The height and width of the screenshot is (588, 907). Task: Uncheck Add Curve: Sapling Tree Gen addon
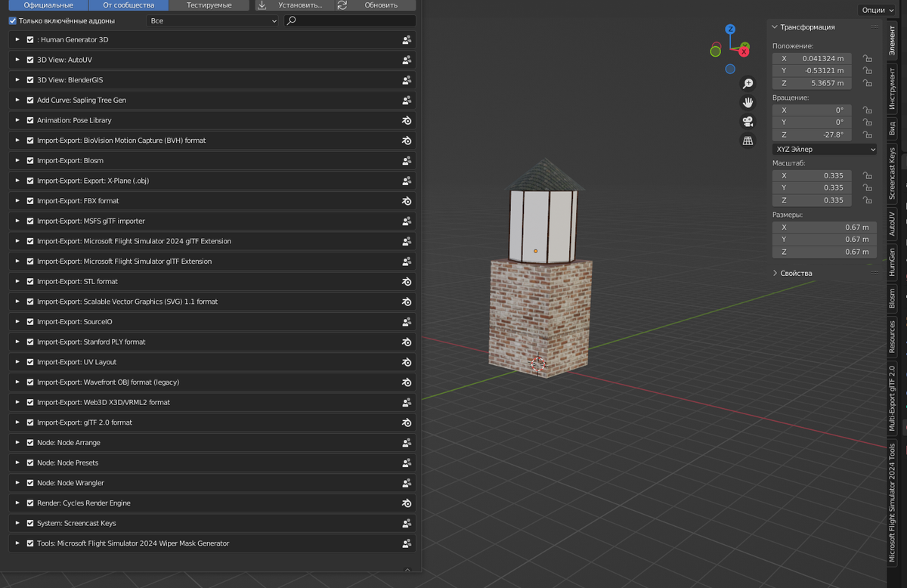30,100
